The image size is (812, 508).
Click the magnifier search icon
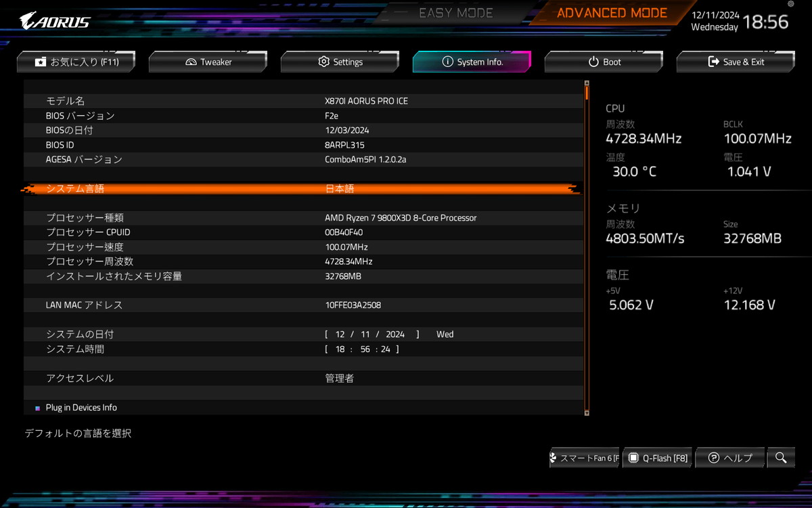(x=781, y=458)
